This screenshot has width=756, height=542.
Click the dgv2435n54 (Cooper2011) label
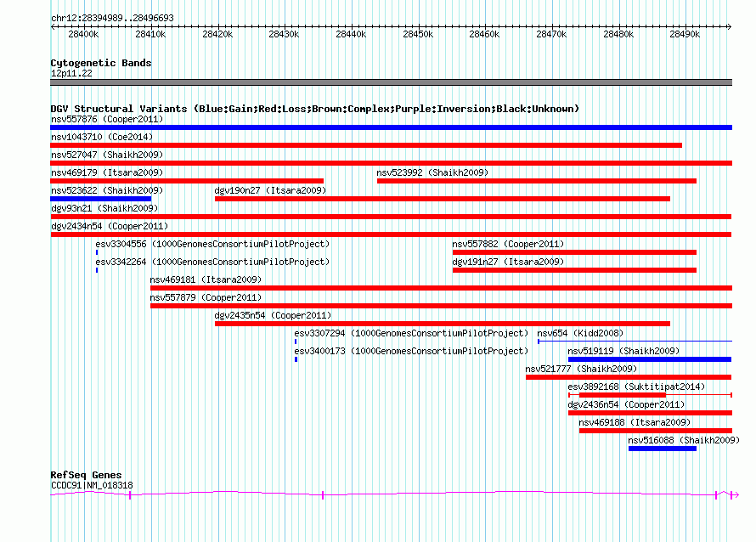tap(273, 315)
